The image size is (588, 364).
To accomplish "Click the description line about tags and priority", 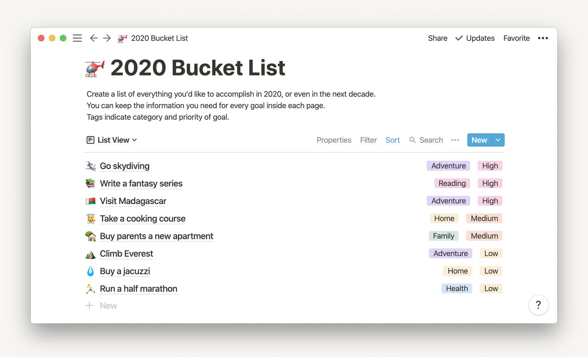I will [x=158, y=117].
